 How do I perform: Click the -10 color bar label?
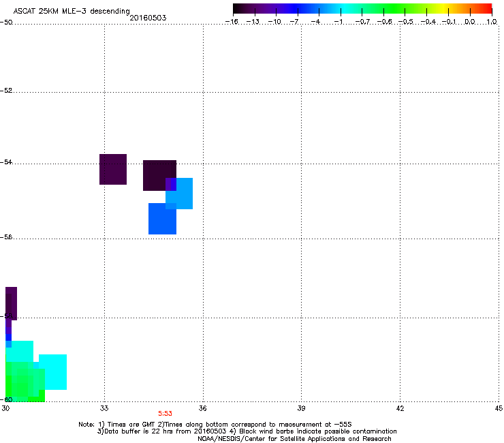pyautogui.click(x=274, y=22)
